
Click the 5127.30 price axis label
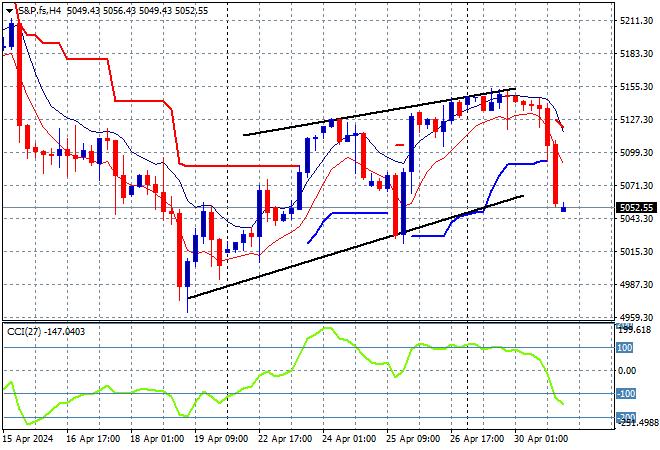[x=636, y=120]
